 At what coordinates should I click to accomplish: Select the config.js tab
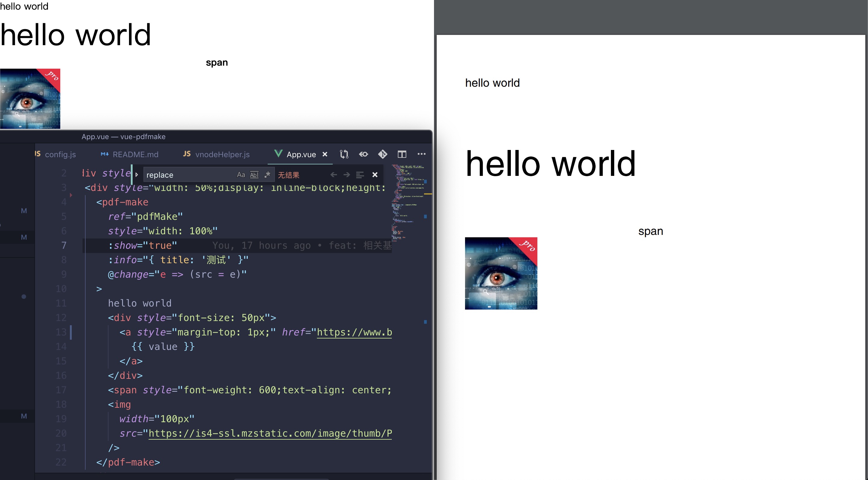click(x=60, y=154)
